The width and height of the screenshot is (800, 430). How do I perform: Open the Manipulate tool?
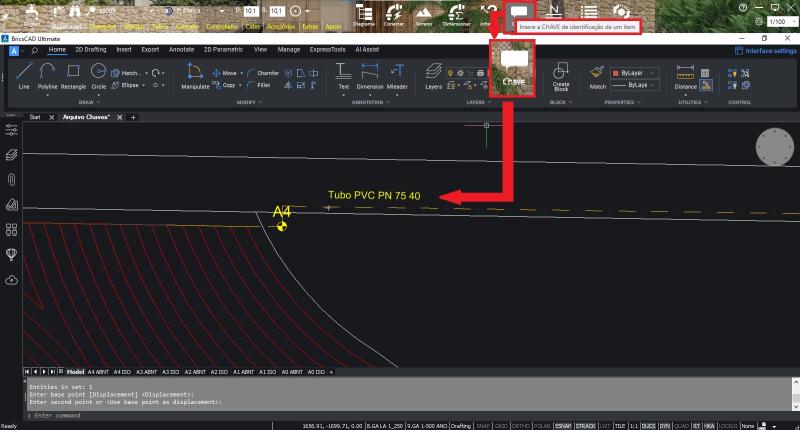click(x=194, y=76)
